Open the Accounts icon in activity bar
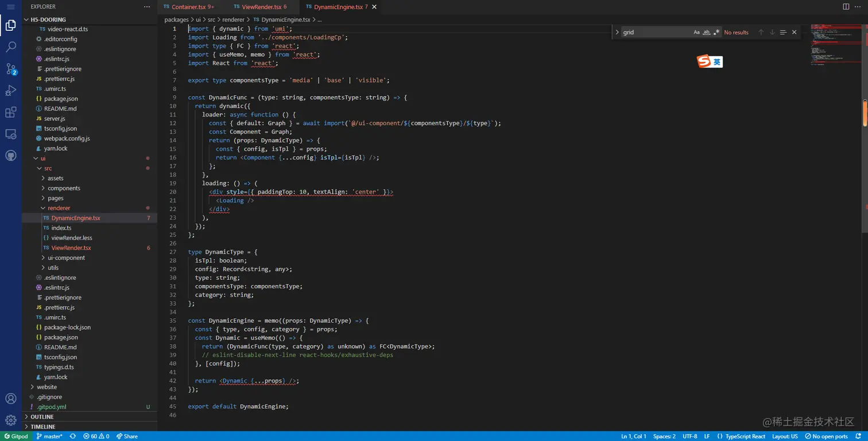 click(x=10, y=399)
